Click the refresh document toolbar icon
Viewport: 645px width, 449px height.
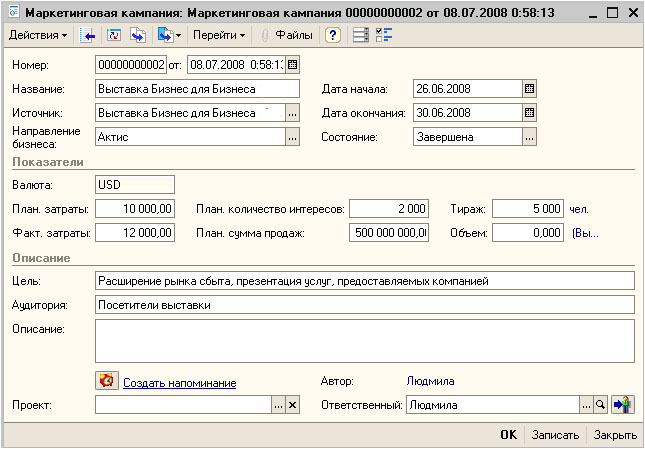click(114, 35)
